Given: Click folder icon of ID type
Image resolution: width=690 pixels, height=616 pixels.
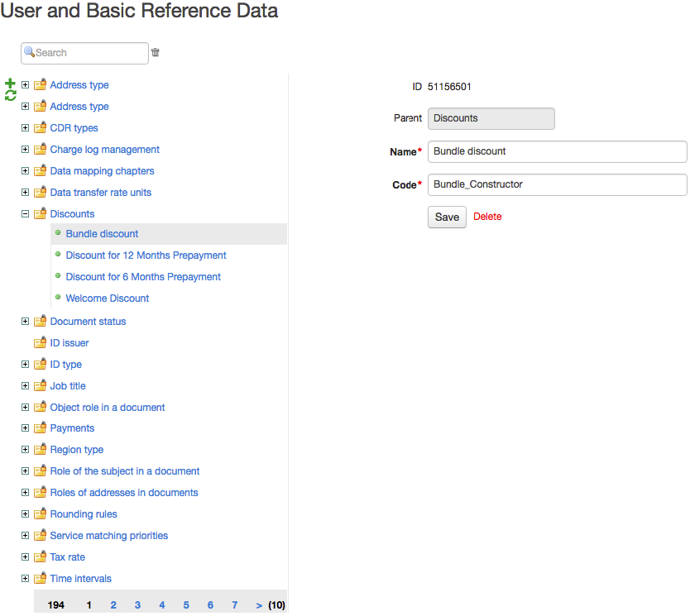Looking at the screenshot, I should [x=40, y=364].
